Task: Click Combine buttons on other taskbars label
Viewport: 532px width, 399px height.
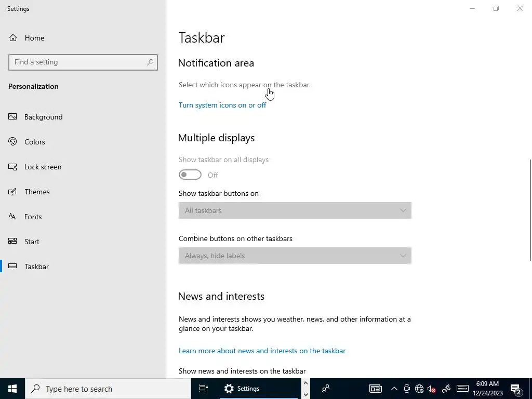Action: 235,238
